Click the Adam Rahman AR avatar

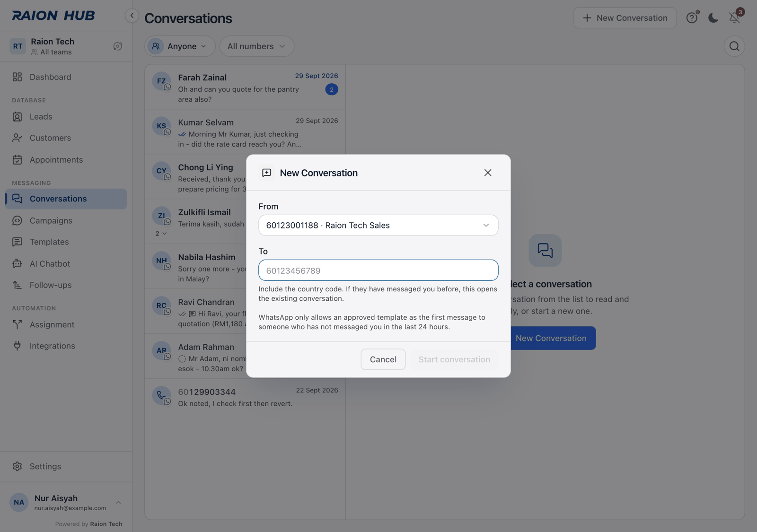pyautogui.click(x=161, y=350)
